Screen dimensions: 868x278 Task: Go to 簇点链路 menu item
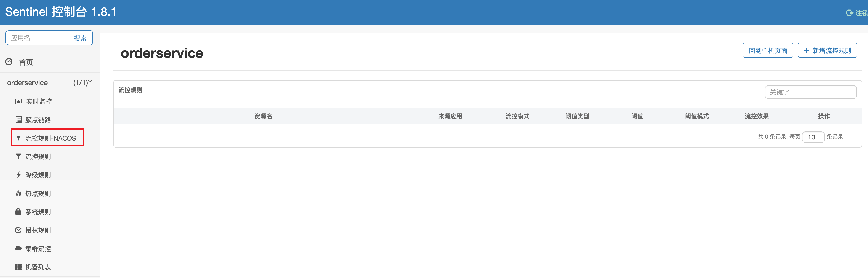pos(38,120)
